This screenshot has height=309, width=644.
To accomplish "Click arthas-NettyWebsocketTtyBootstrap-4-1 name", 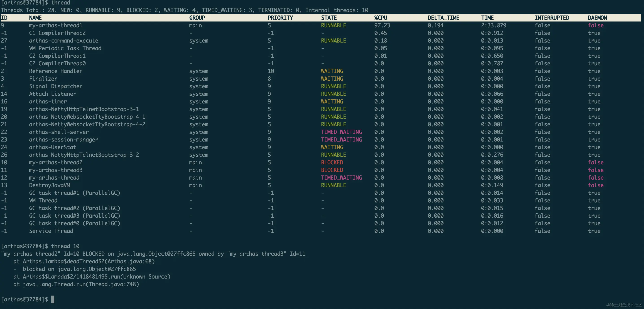I will click(x=87, y=117).
